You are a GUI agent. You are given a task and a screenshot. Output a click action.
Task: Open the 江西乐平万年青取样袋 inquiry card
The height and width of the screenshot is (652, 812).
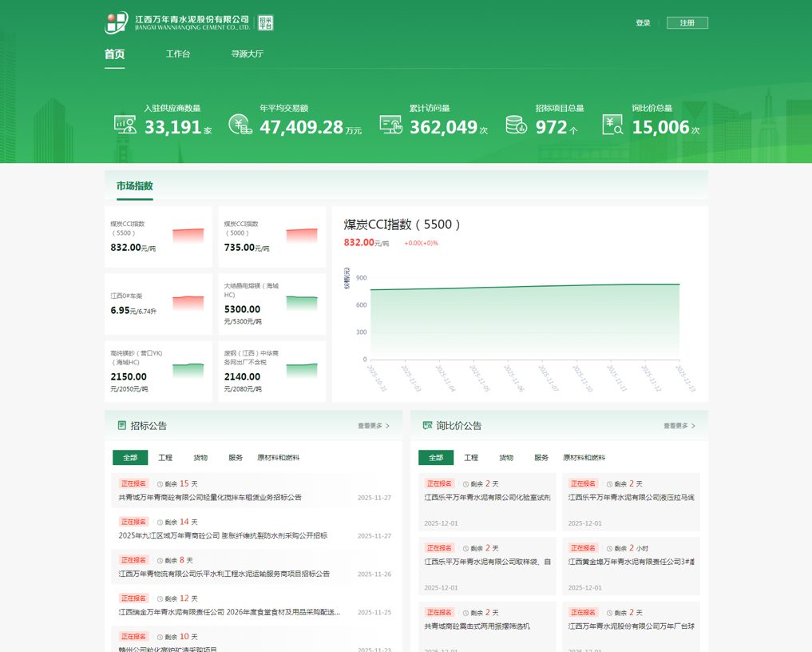click(487, 566)
